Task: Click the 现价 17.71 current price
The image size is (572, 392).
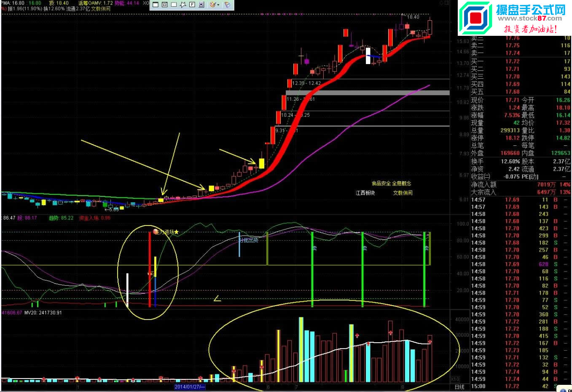Action: [513, 100]
